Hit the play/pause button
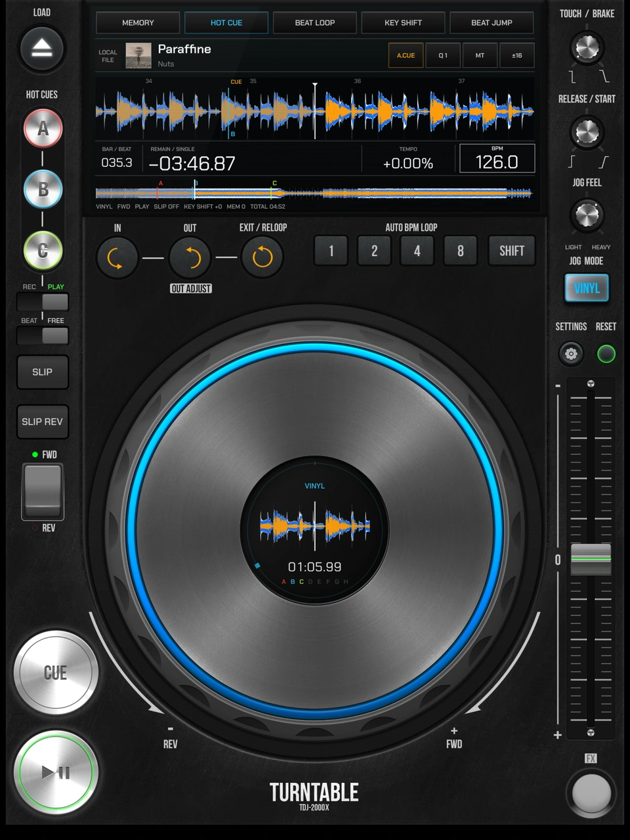 [56, 772]
